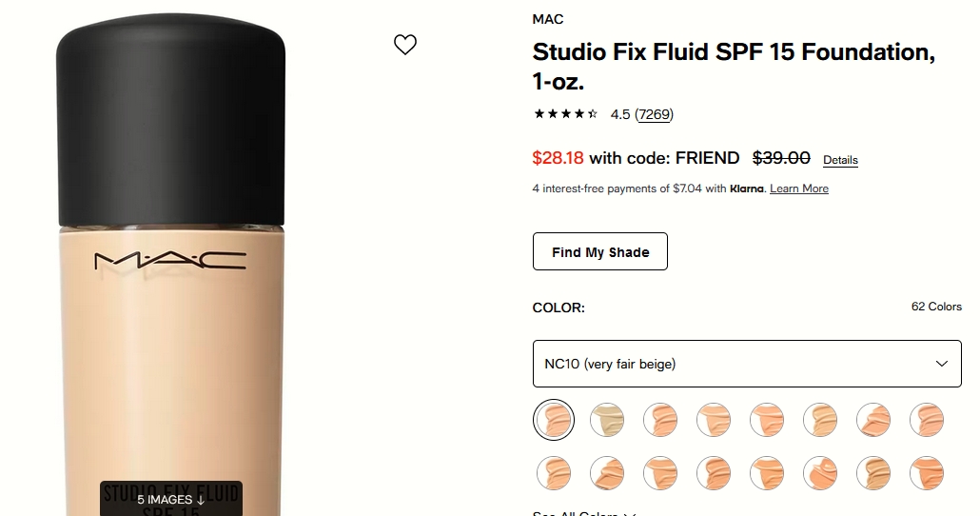Click the Find My Shade button
This screenshot has height=516, width=980.
(600, 251)
